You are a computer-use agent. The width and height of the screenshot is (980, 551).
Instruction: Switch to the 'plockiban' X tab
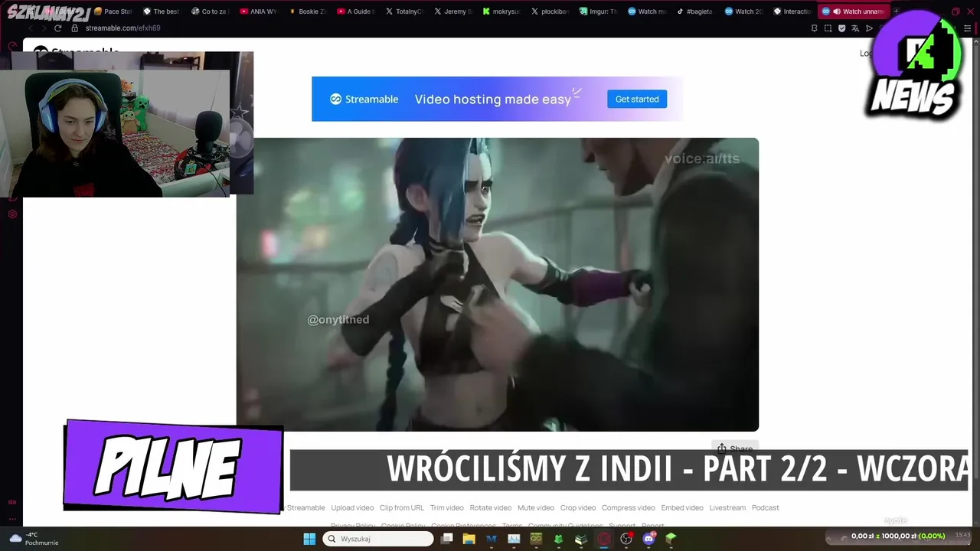(x=550, y=11)
